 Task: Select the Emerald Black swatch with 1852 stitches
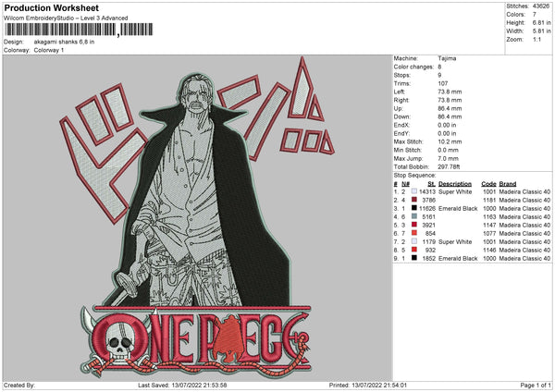(x=413, y=258)
